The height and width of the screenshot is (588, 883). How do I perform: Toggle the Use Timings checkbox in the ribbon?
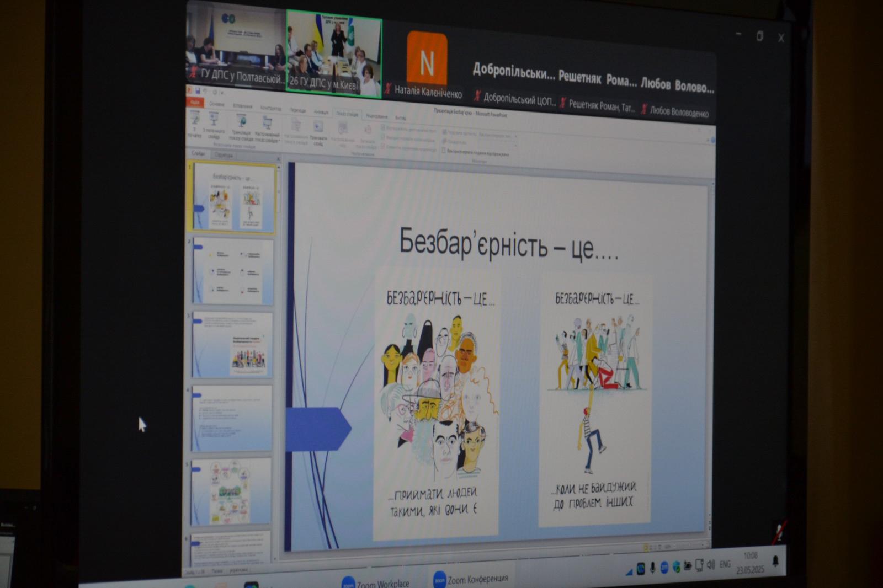pyautogui.click(x=384, y=138)
